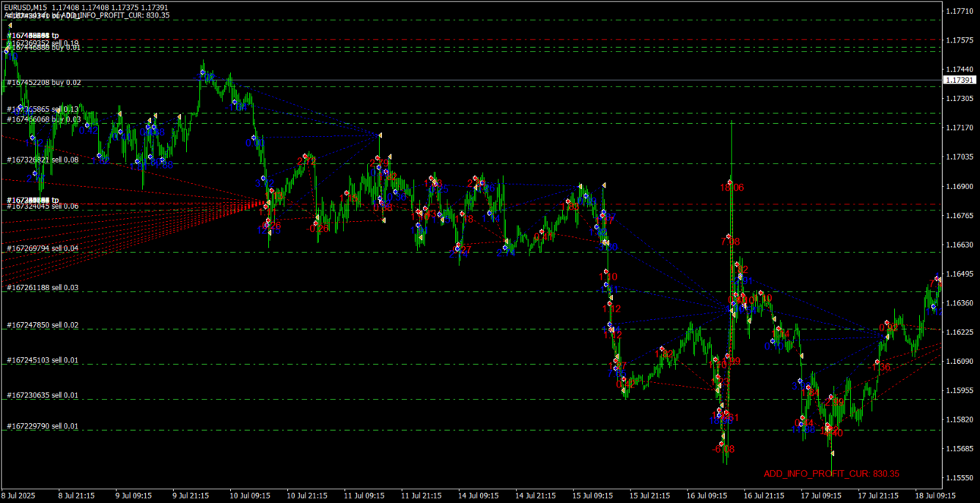Click order label #167230635 sell 0.01
Screen dimensions: 980x503
43,395
